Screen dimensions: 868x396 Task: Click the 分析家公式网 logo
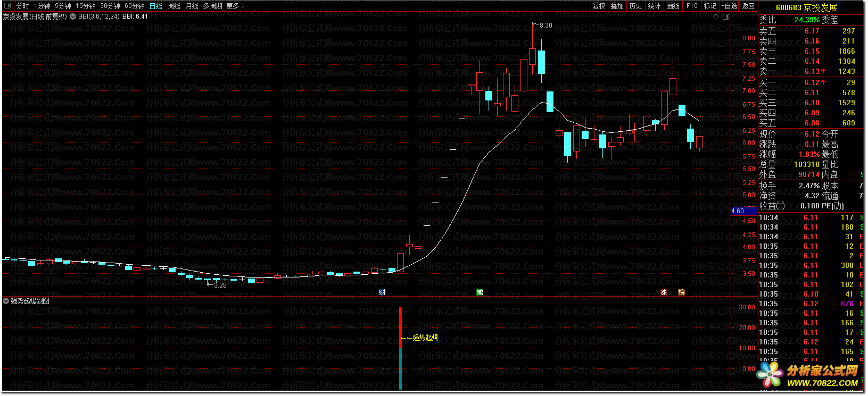pyautogui.click(x=810, y=375)
